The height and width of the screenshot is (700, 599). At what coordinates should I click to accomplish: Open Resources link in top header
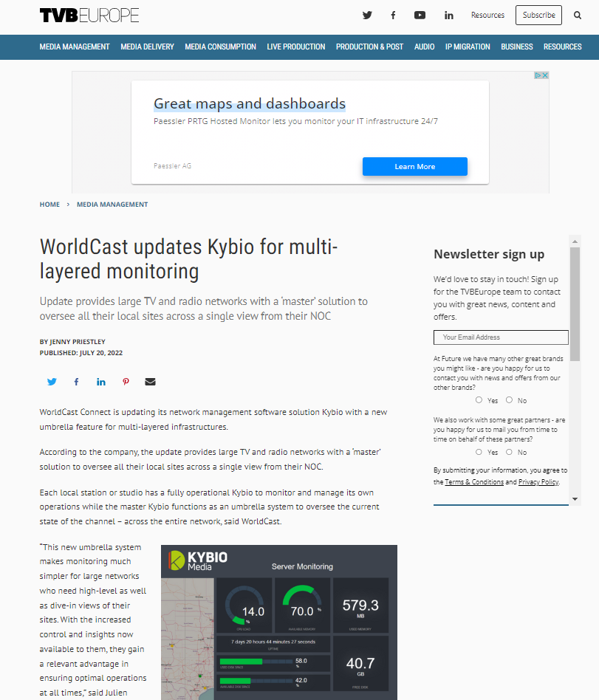[x=487, y=16]
